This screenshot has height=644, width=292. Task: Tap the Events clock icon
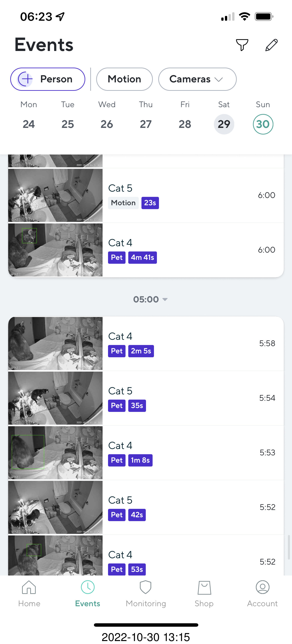[88, 587]
